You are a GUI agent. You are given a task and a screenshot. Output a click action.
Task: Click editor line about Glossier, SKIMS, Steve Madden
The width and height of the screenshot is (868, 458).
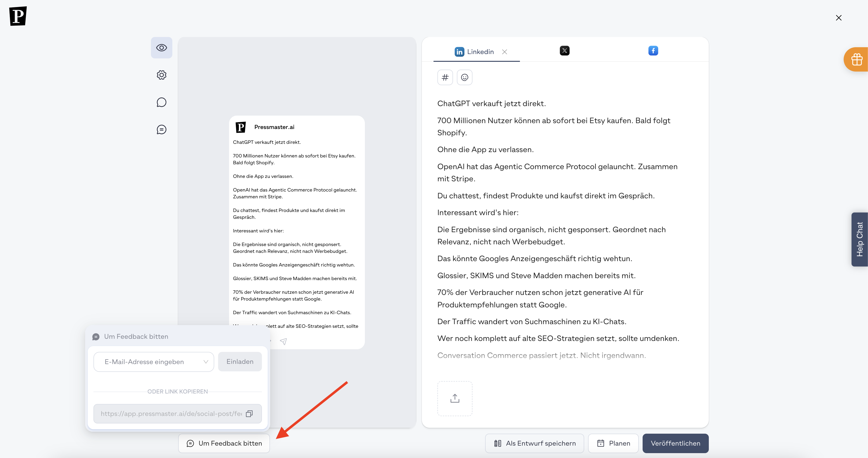tap(536, 275)
